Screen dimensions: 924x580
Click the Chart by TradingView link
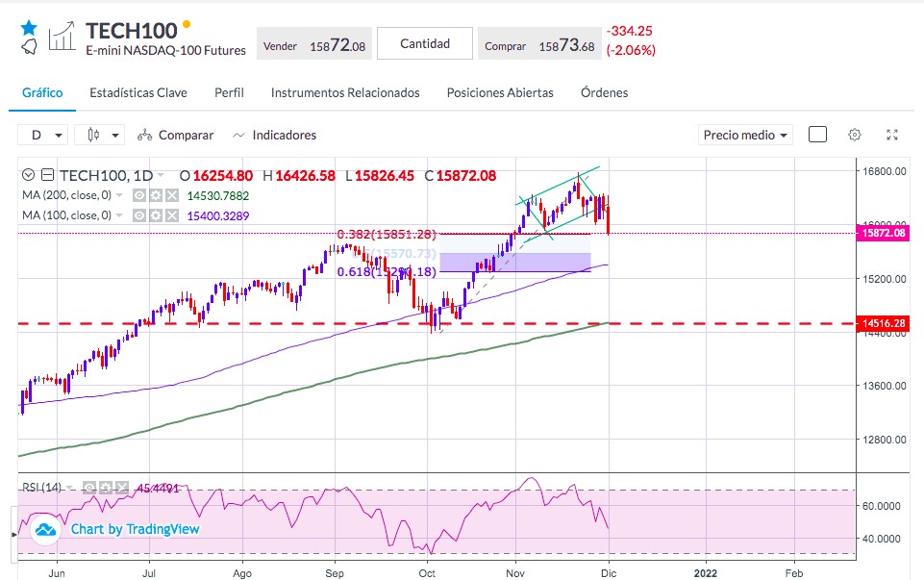pos(135,529)
